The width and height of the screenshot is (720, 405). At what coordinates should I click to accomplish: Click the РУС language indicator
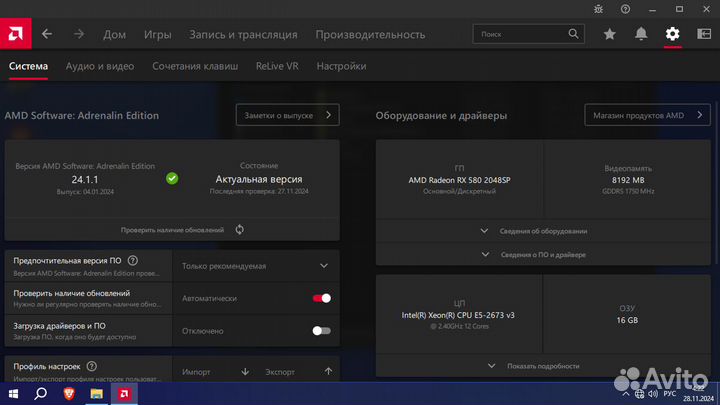670,394
